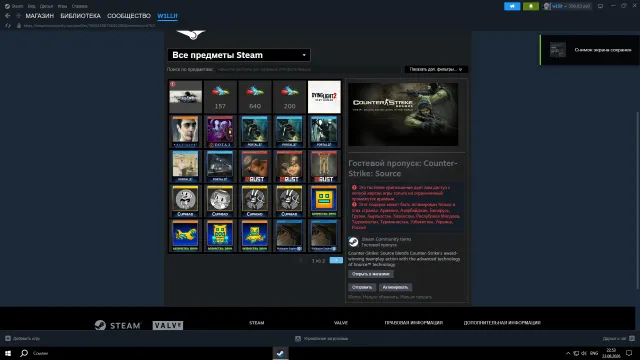The image size is (640, 360).
Task: Reload the page with the refresh icon
Action: (8, 25)
